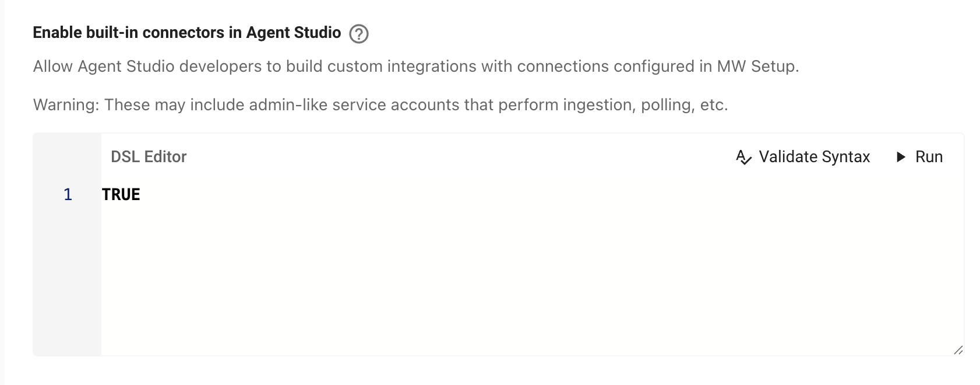Run the DSL expression via Run label
This screenshot has width=980, height=385.
click(x=929, y=157)
